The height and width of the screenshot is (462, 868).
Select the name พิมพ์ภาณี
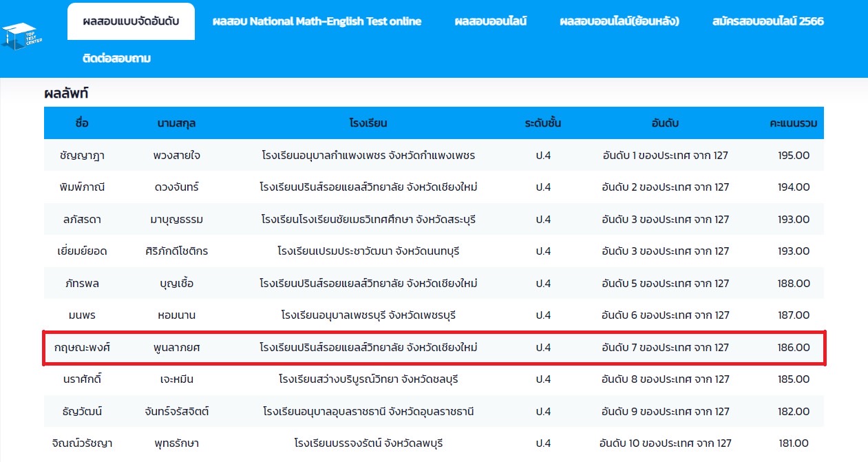point(83,187)
